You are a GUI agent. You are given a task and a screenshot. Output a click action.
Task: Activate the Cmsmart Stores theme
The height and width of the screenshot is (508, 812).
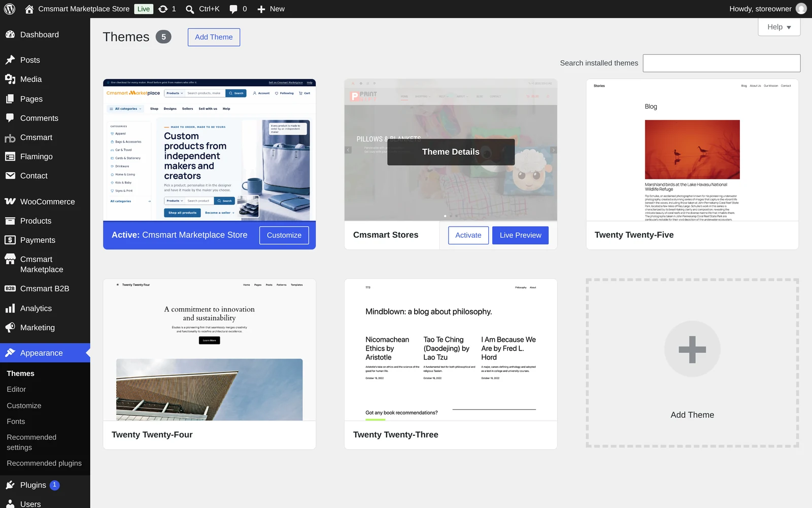coord(468,235)
